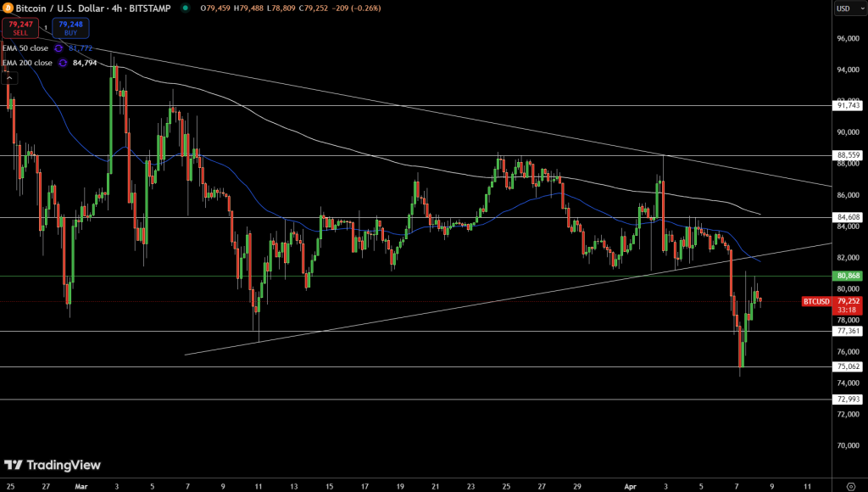The height and width of the screenshot is (492, 868).
Task: Click the TradingView logo watermark
Action: [x=53, y=465]
